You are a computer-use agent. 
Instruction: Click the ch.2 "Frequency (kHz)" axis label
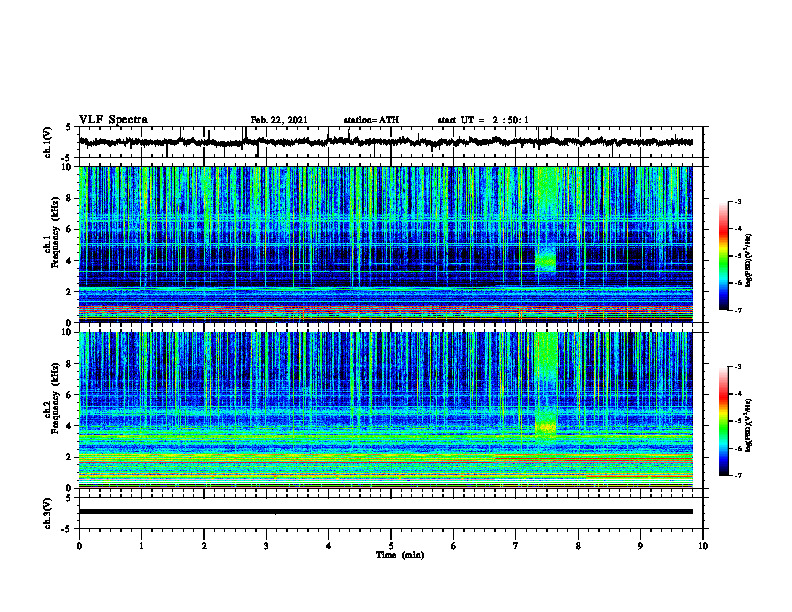pos(56,398)
